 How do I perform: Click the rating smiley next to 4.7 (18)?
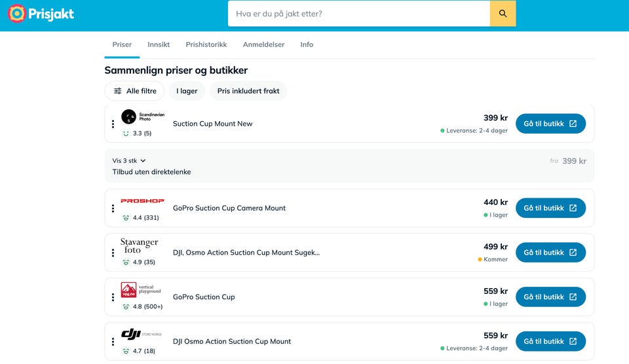click(x=126, y=351)
